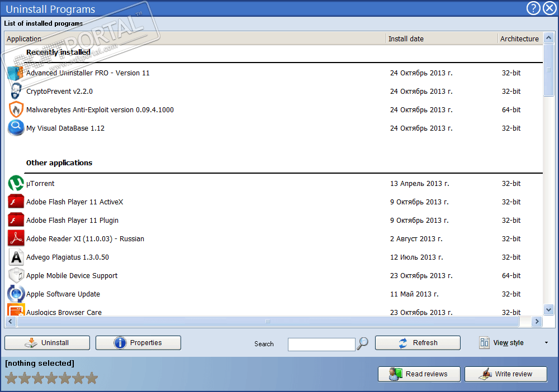Click the seventh rating star
This screenshot has height=392, width=559.
tap(92, 378)
